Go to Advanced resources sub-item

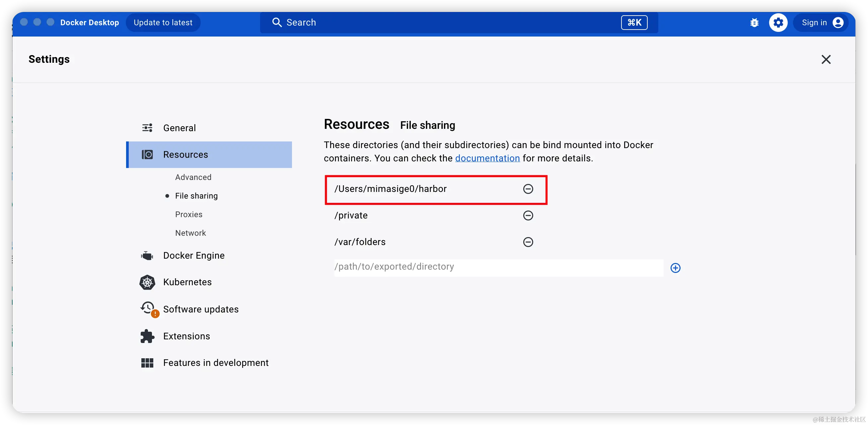coord(193,177)
